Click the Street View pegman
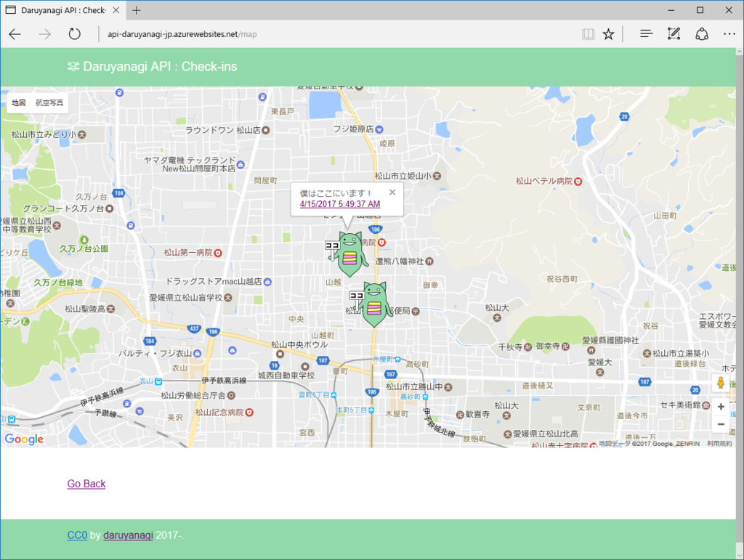This screenshot has height=560, width=744. pyautogui.click(x=721, y=382)
